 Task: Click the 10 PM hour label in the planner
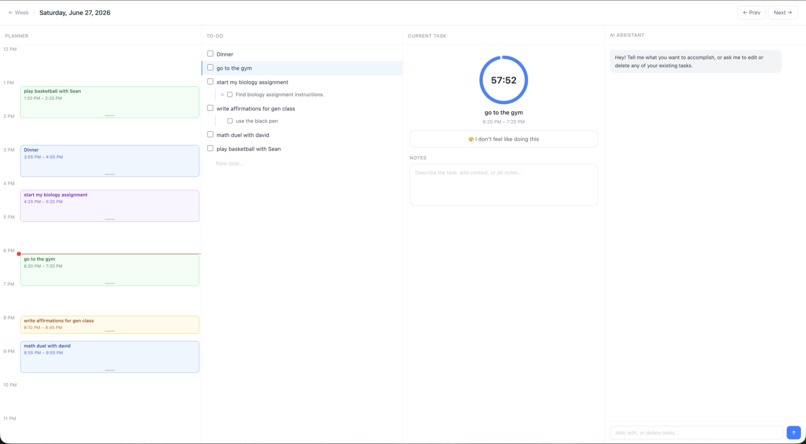click(x=10, y=384)
